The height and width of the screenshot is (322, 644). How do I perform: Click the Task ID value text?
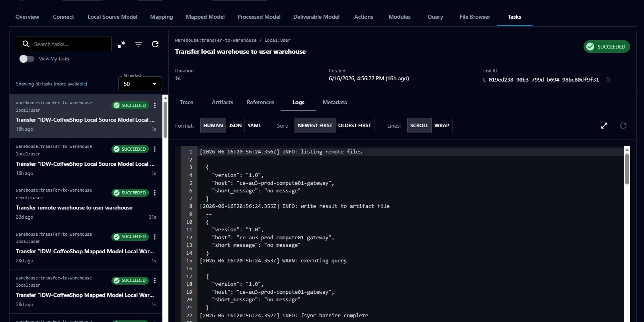click(x=541, y=80)
